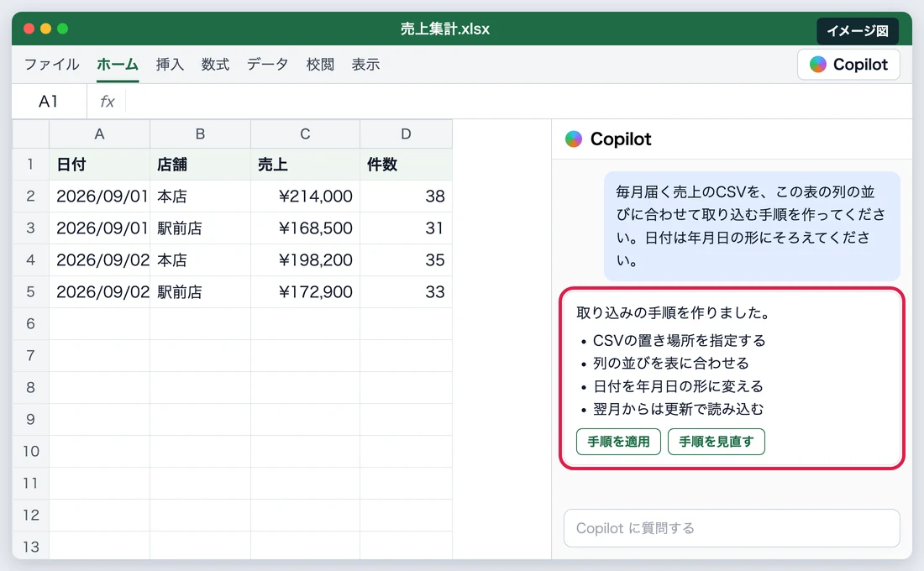Screen dimensions: 924x571
Task: Click date 2026/09/02 in row 5
Action: coord(100,291)
